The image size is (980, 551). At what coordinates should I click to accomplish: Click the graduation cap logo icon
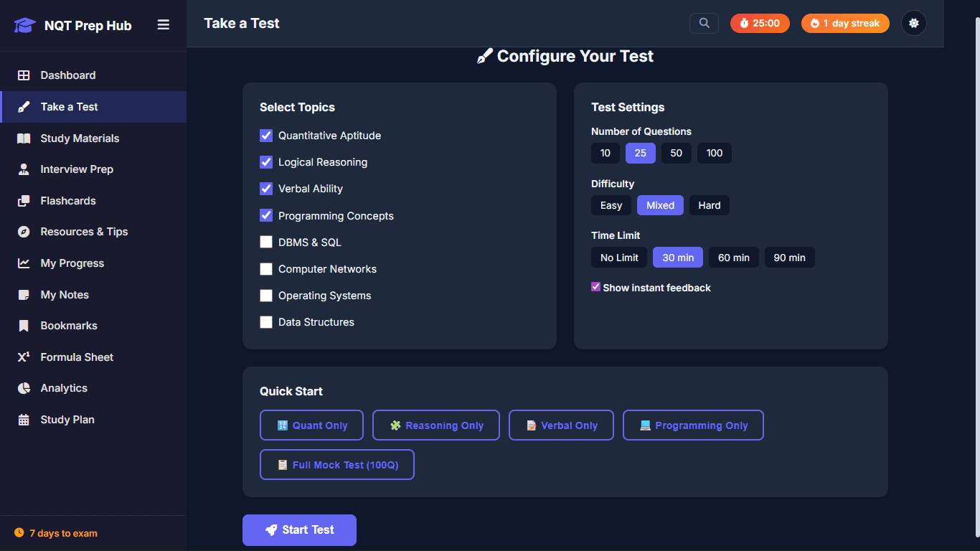[x=24, y=26]
